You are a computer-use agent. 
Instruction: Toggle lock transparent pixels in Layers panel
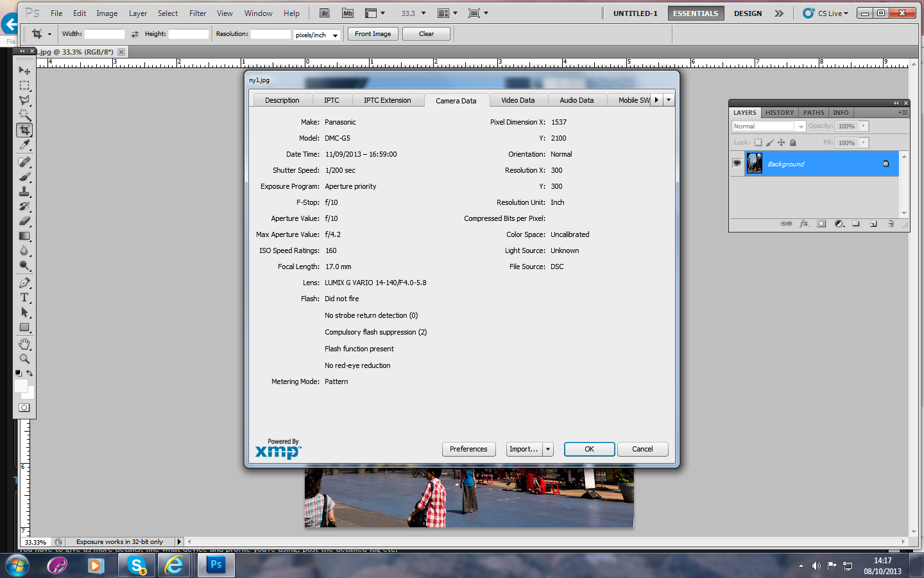pyautogui.click(x=758, y=143)
